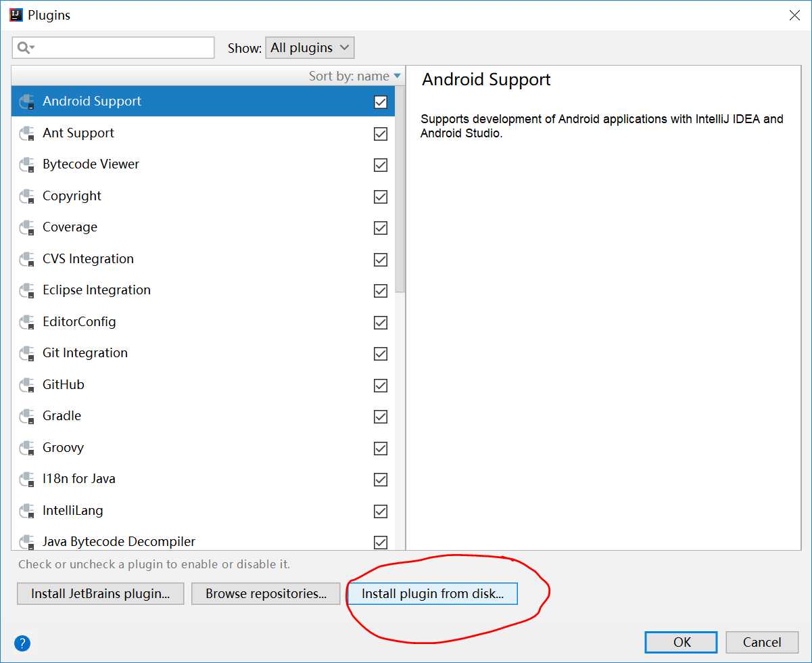Click the Bytecode Viewer plugin icon
Screen dimensions: 812x663
coord(27,164)
